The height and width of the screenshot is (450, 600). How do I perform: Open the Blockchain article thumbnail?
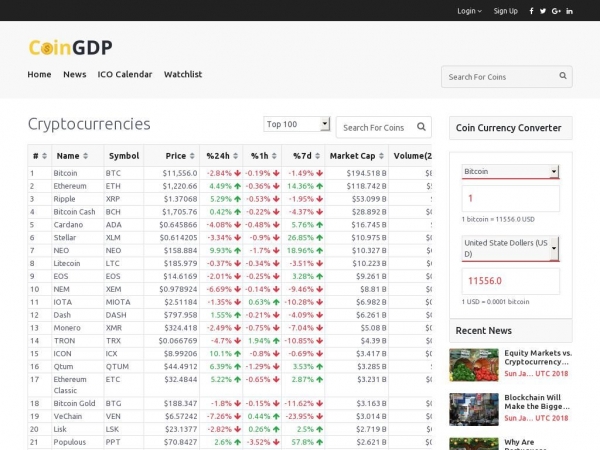pyautogui.click(x=474, y=409)
